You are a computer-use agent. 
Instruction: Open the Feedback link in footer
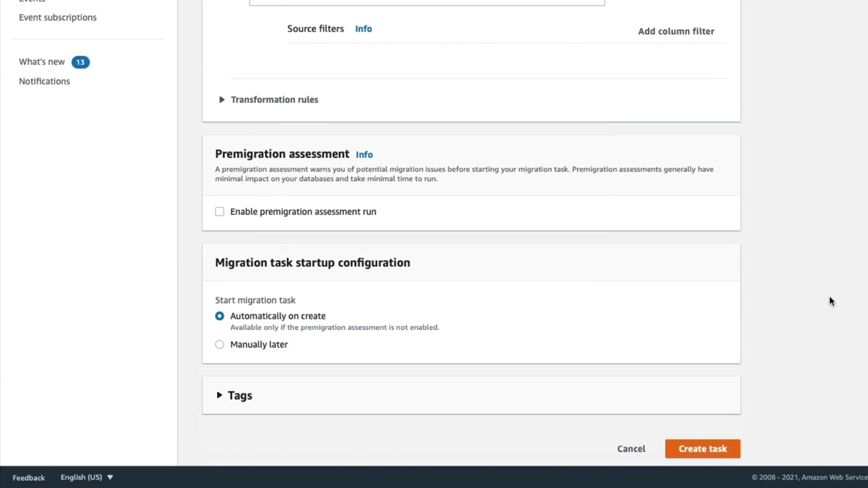pos(28,477)
